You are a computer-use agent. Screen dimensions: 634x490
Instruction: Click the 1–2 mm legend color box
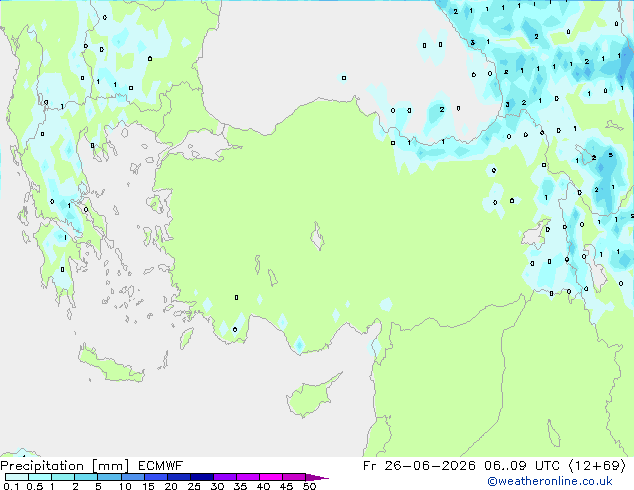(x=63, y=477)
